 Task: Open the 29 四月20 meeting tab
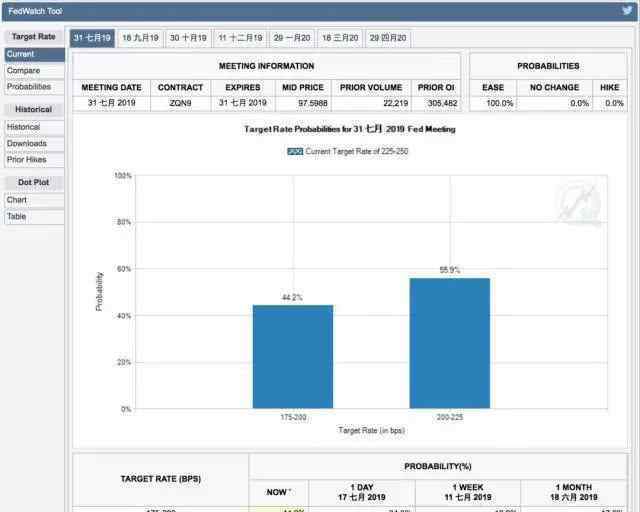(x=388, y=38)
